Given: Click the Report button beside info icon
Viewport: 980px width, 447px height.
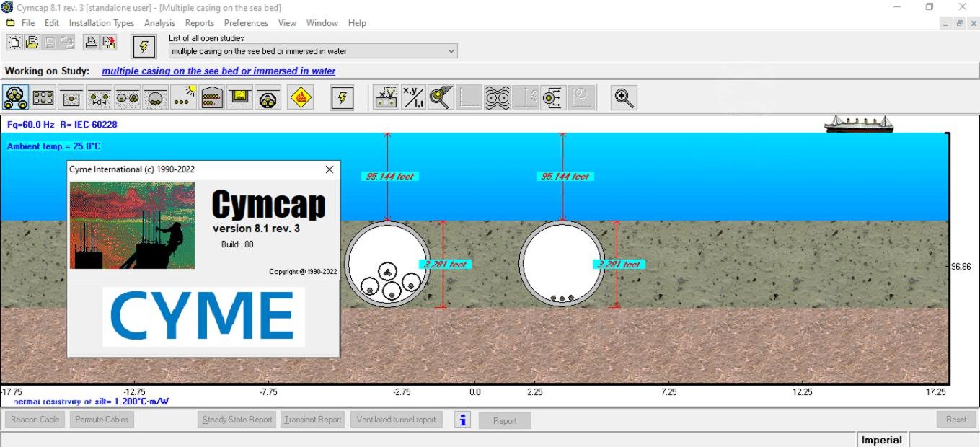Looking at the screenshot, I should 505,420.
